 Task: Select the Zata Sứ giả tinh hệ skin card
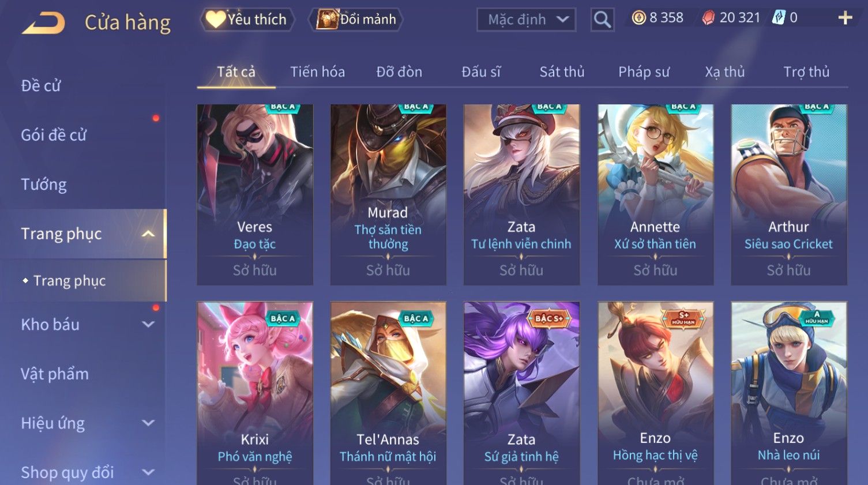point(521,393)
